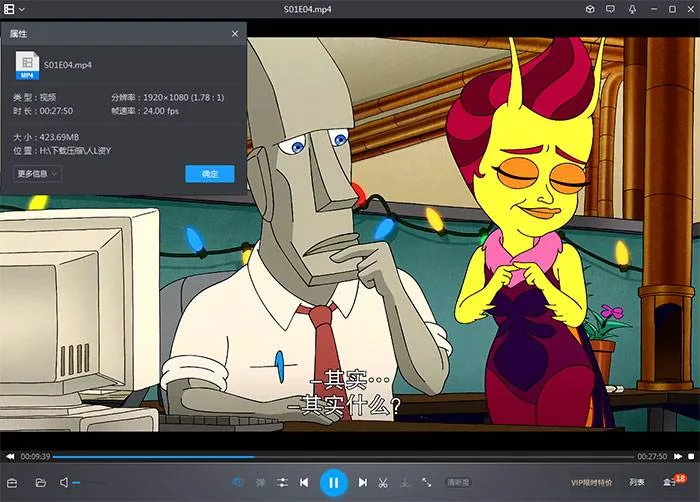The image size is (700, 502).
Task: Toggle the 弹 danmaku button
Action: pos(260,482)
